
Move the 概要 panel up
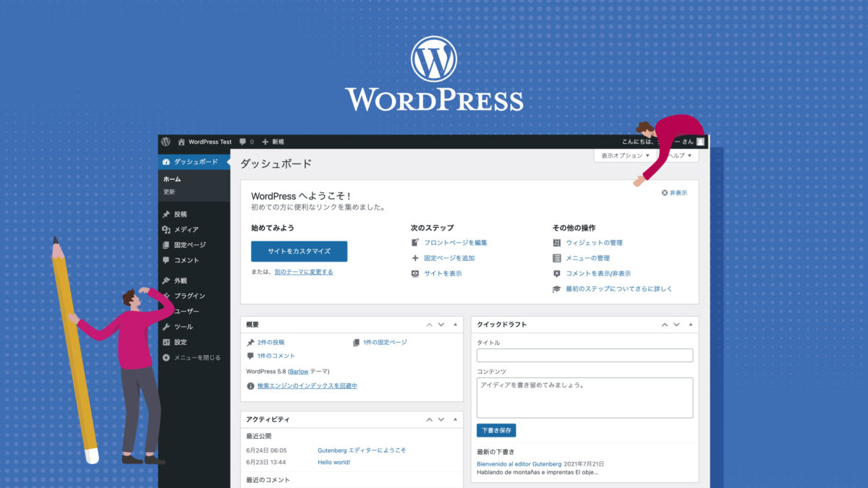pyautogui.click(x=429, y=325)
